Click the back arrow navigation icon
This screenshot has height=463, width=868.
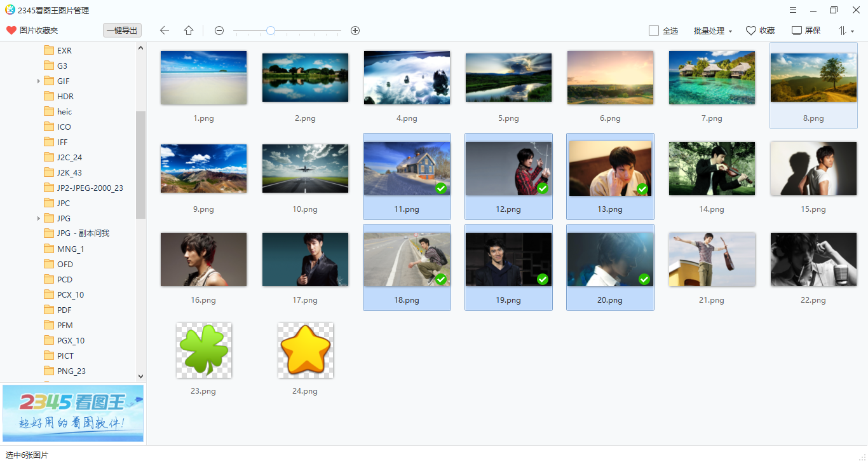[x=165, y=31]
